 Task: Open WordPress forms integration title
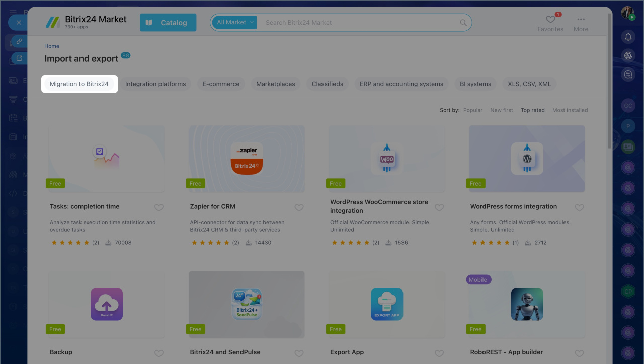514,206
